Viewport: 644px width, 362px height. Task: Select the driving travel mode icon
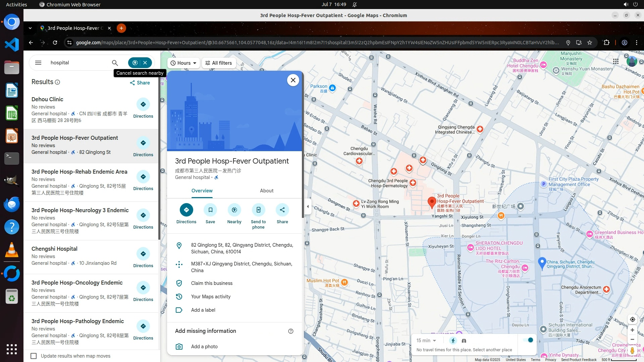pyautogui.click(x=464, y=341)
